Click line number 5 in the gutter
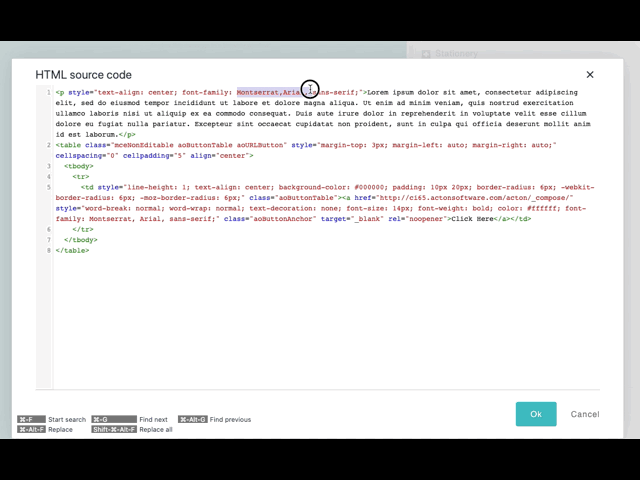640x480 pixels. point(49,187)
